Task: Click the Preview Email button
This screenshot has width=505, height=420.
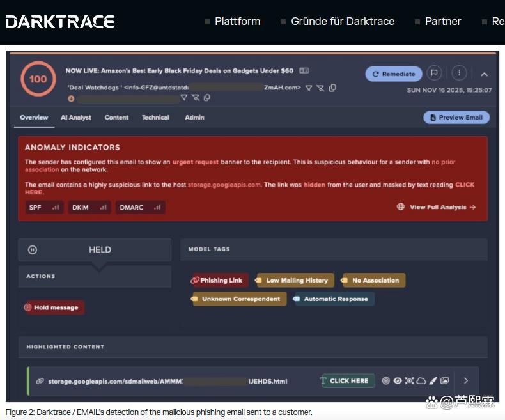Action: point(456,117)
